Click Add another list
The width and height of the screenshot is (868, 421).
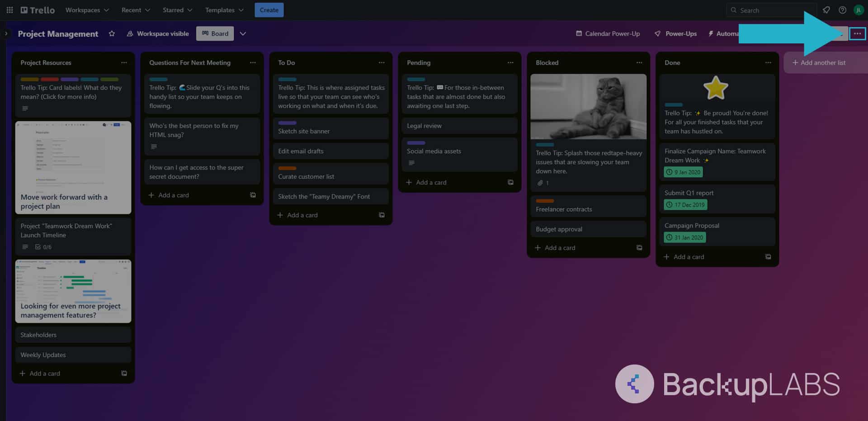click(826, 63)
